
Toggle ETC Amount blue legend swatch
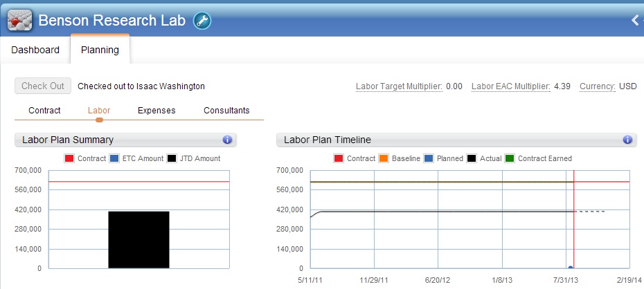(x=116, y=158)
